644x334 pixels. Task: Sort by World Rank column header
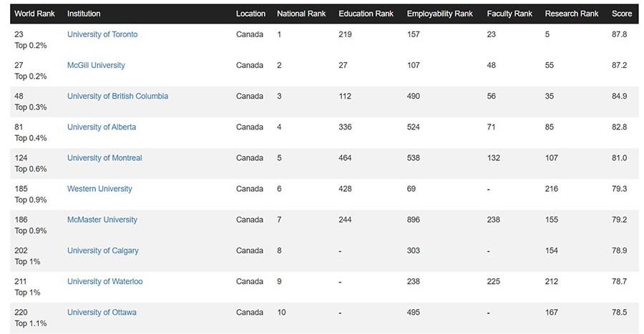click(34, 14)
